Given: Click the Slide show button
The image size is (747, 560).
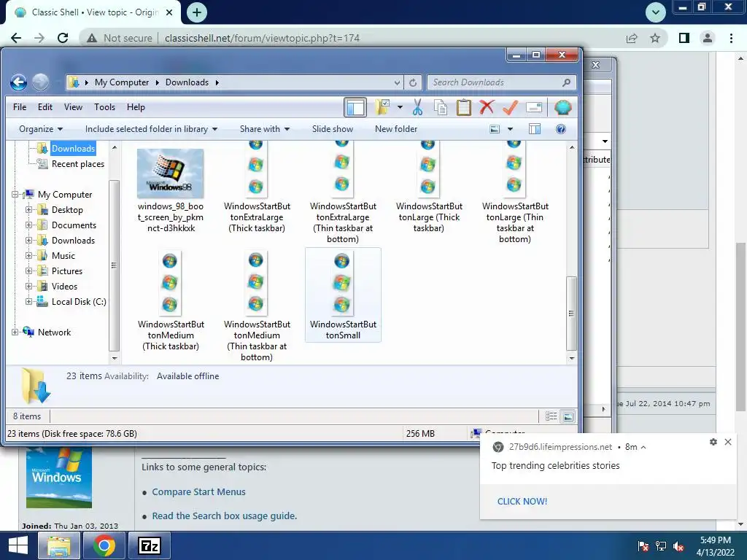Looking at the screenshot, I should (333, 129).
